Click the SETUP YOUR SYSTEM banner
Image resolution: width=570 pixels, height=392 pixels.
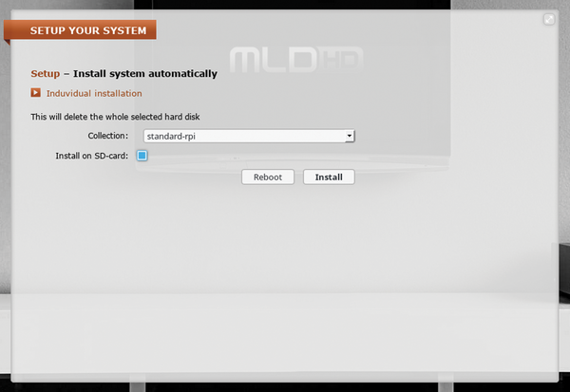[x=87, y=30]
